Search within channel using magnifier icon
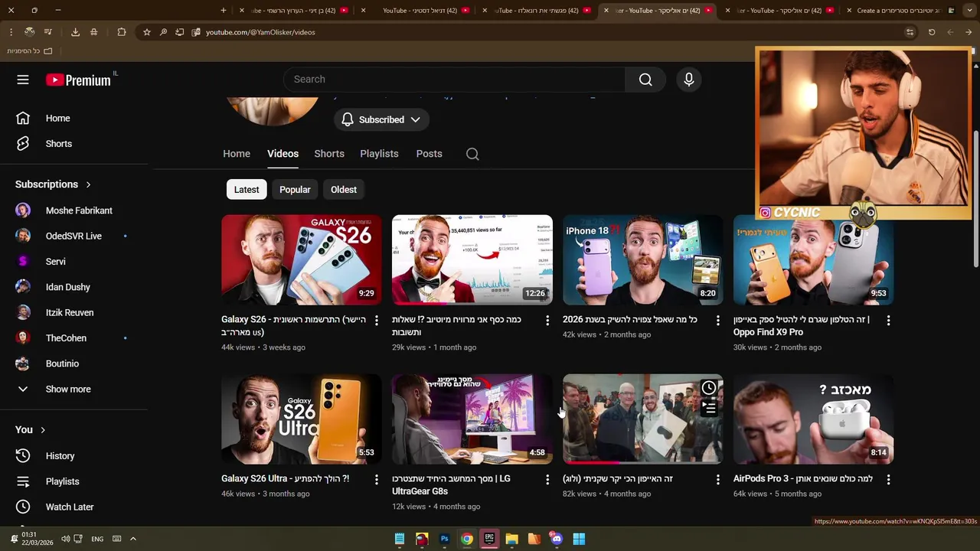The width and height of the screenshot is (980, 551). [x=472, y=154]
